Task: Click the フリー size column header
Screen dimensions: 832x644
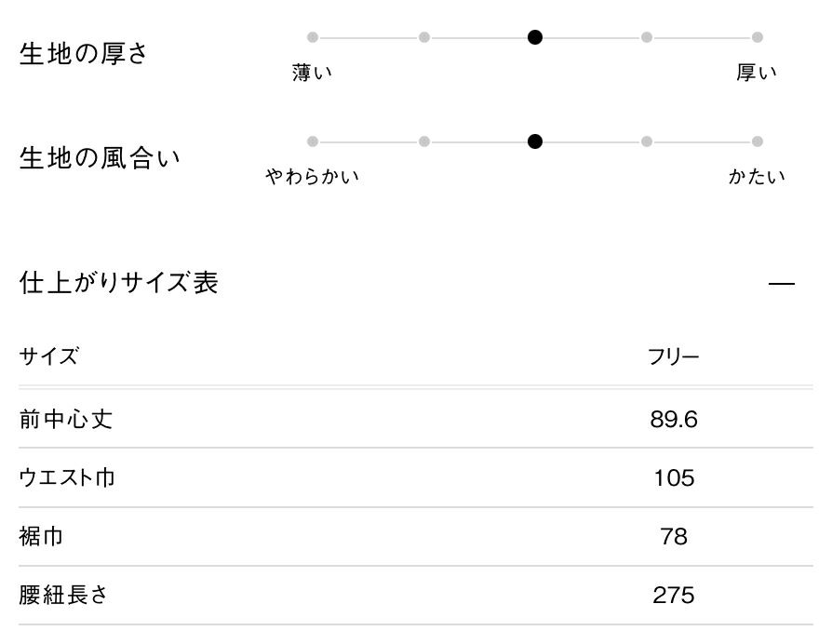Action: tap(673, 356)
